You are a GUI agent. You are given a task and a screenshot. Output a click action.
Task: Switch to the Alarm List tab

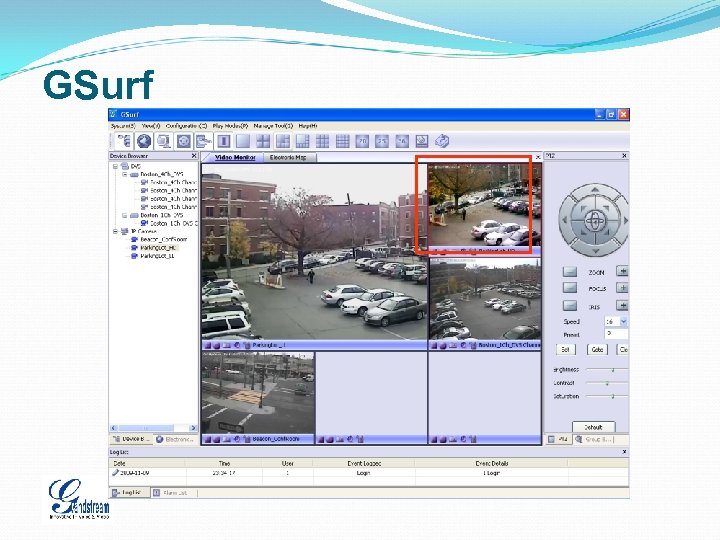[173, 493]
